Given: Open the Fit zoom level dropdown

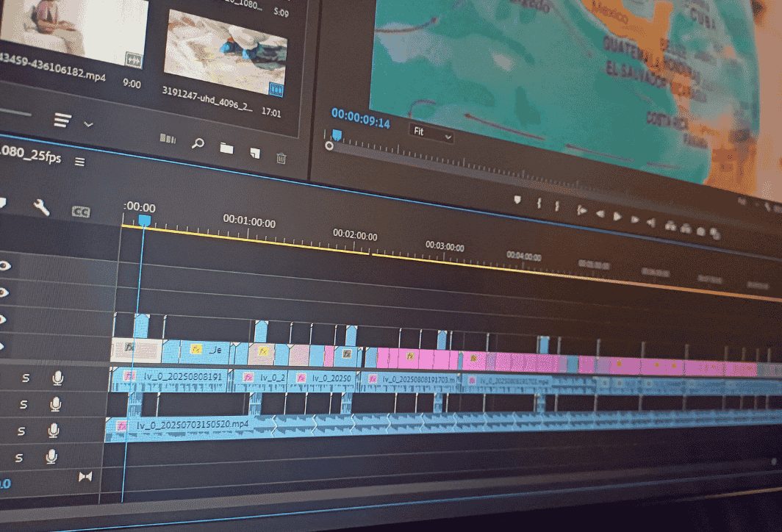Looking at the screenshot, I should point(431,135).
